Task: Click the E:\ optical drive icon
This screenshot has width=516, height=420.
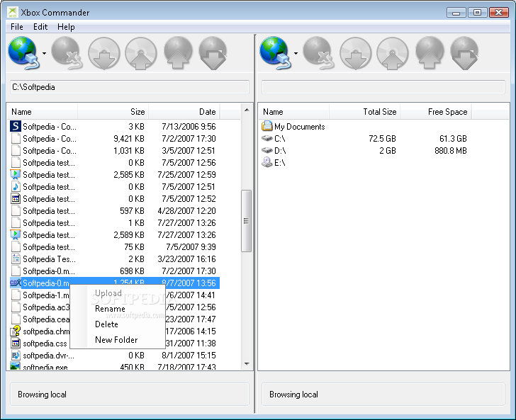Action: point(267,162)
